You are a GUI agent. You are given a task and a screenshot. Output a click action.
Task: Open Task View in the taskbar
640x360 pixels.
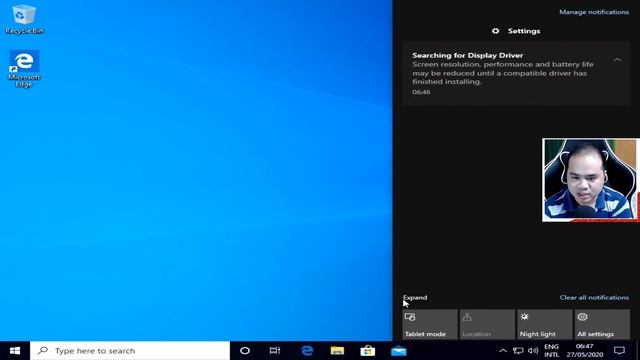tap(275, 351)
